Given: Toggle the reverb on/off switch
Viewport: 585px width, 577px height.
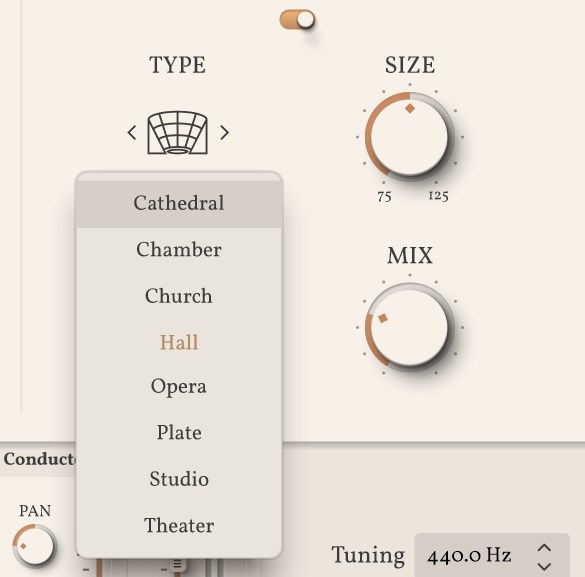Looking at the screenshot, I should 297,19.
